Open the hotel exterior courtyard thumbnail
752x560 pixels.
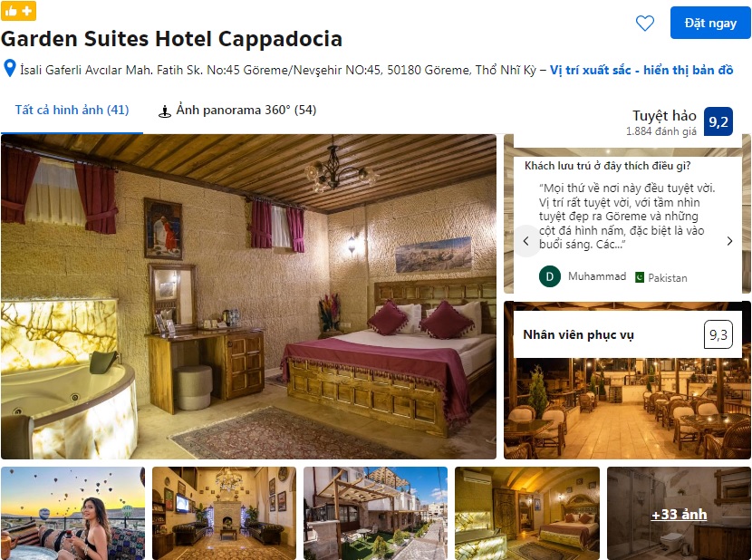[x=375, y=514]
